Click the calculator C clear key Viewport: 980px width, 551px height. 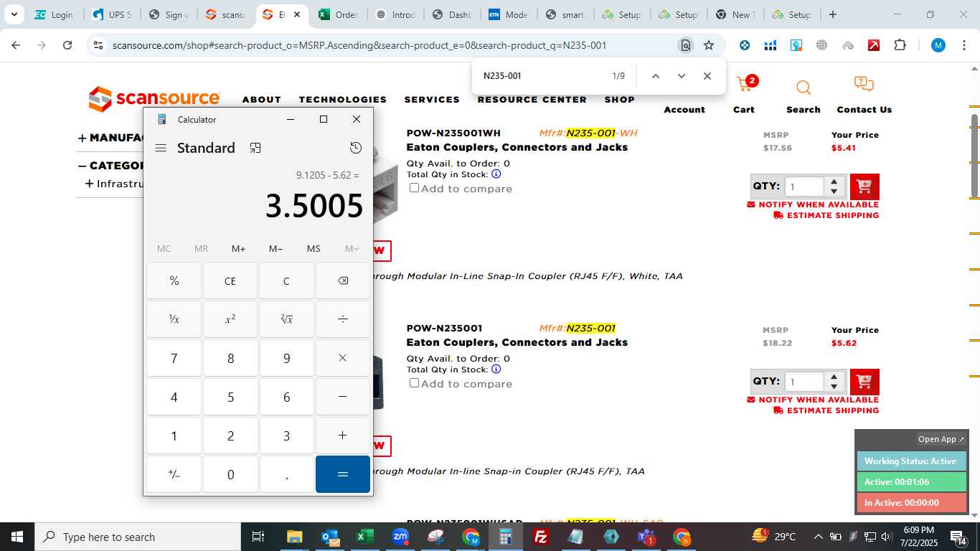(x=286, y=281)
